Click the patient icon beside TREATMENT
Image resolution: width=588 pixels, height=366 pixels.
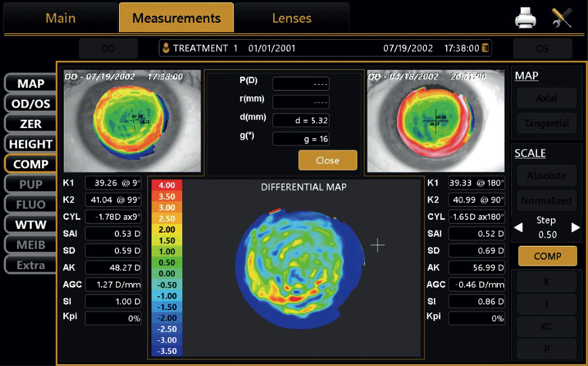click(167, 48)
